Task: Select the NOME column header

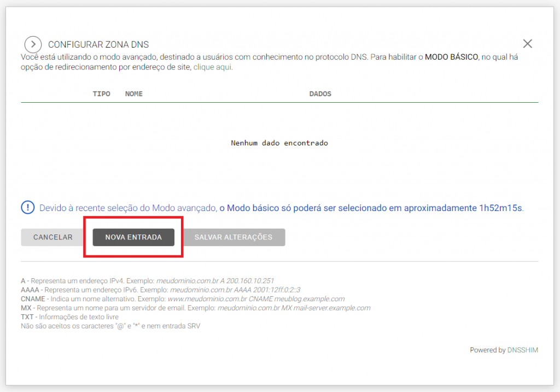Action: (133, 93)
